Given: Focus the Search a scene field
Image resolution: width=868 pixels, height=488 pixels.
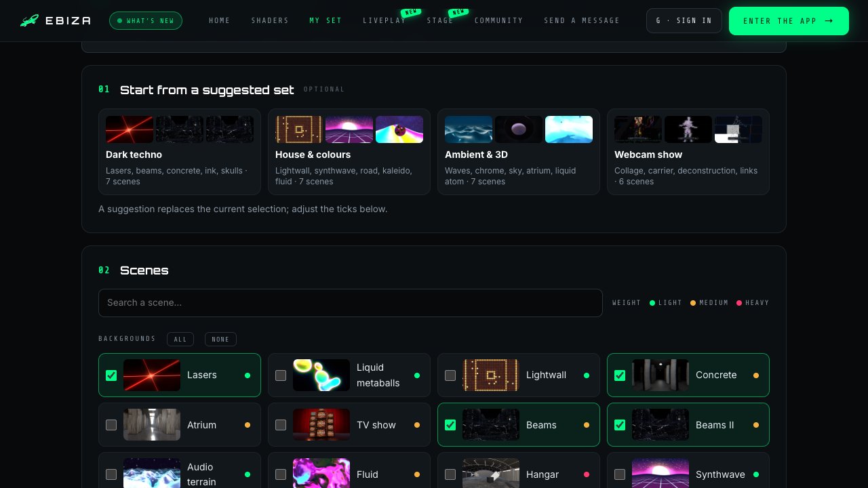Looking at the screenshot, I should (351, 303).
